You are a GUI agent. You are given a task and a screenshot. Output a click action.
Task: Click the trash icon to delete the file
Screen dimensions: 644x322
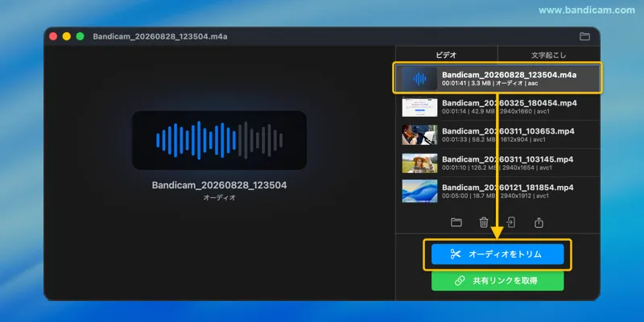pos(484,223)
